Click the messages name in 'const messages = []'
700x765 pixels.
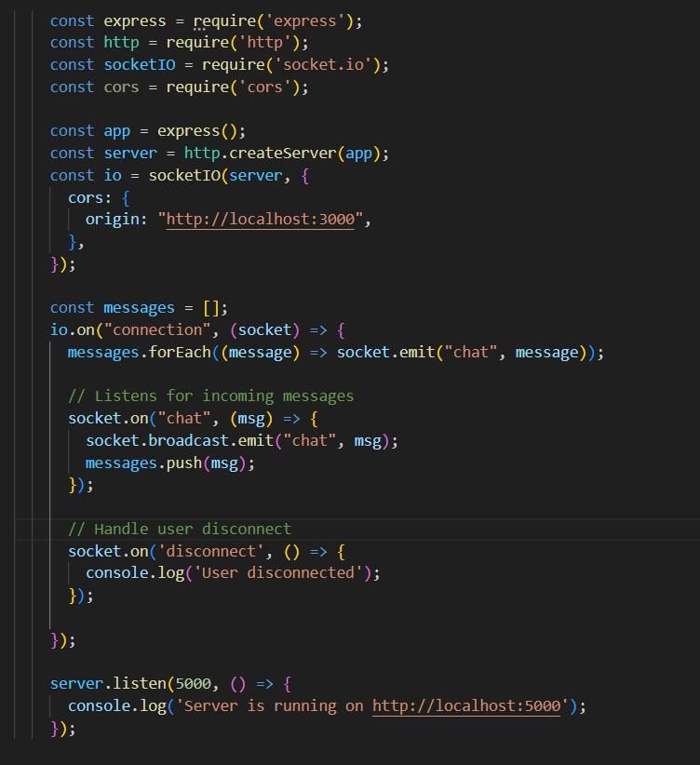pos(139,308)
